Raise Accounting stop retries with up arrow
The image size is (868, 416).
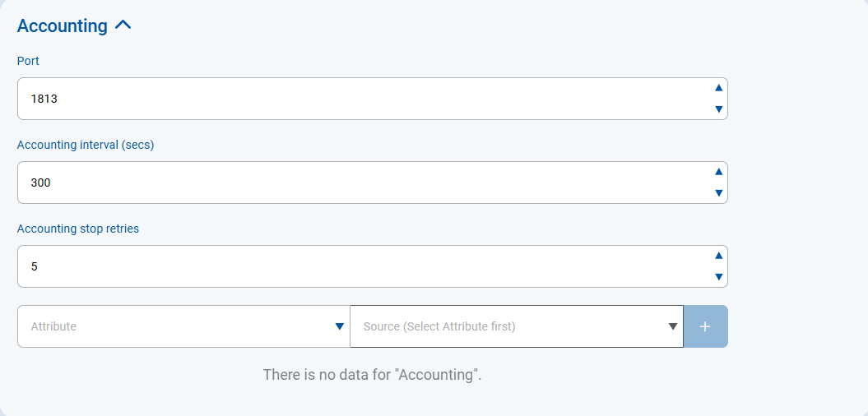pyautogui.click(x=718, y=256)
